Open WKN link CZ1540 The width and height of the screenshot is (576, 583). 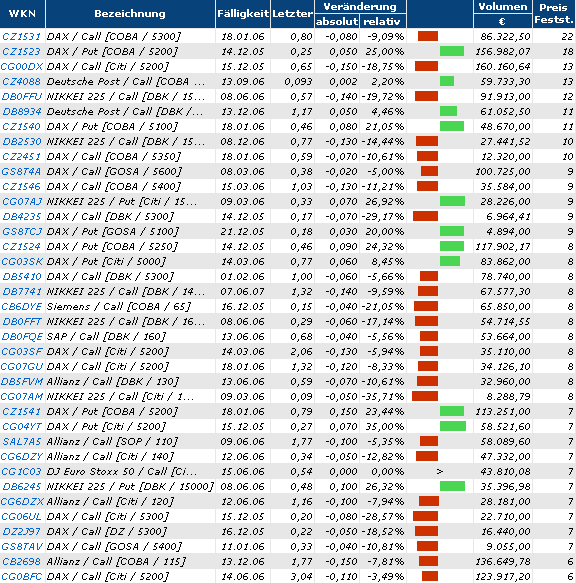(21, 126)
